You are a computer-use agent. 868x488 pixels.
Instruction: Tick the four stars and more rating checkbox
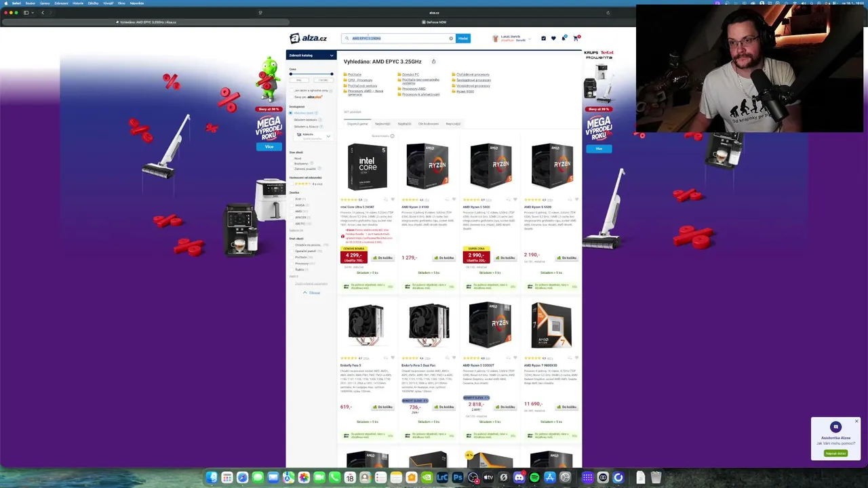(292, 184)
